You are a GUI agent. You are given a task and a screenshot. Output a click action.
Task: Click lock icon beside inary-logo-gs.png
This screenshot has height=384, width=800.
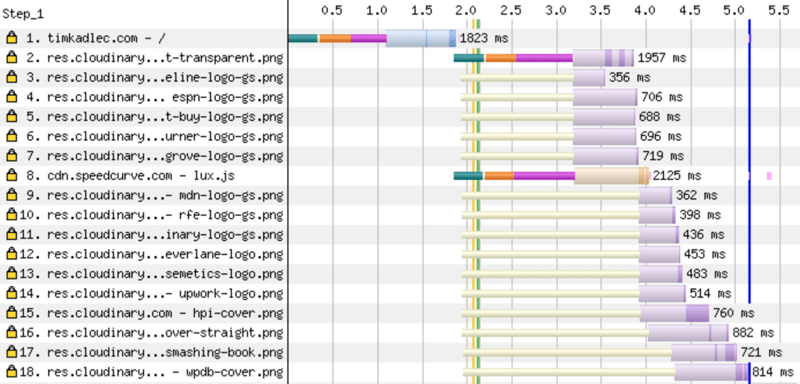[x=11, y=235]
